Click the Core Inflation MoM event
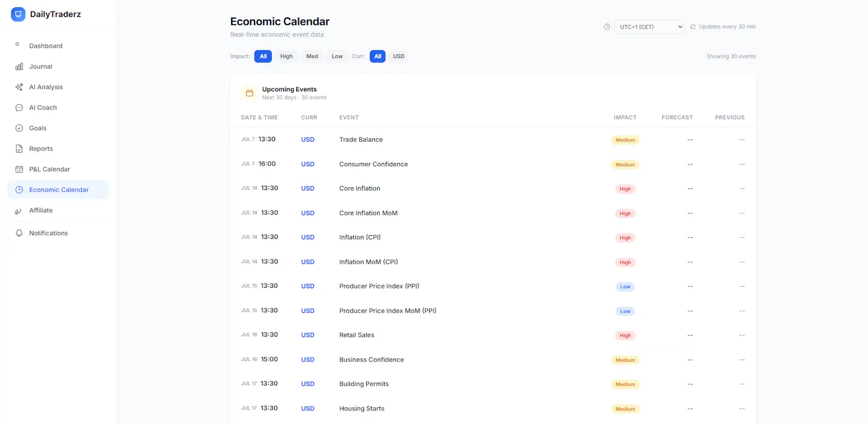The height and width of the screenshot is (424, 868). (368, 213)
